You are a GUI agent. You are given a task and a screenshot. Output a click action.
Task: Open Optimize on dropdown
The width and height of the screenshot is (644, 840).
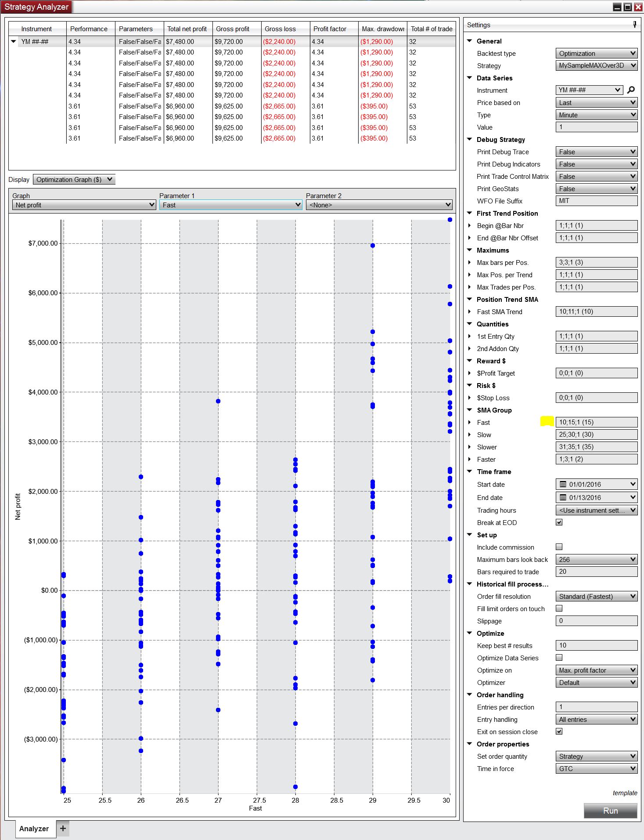point(596,670)
